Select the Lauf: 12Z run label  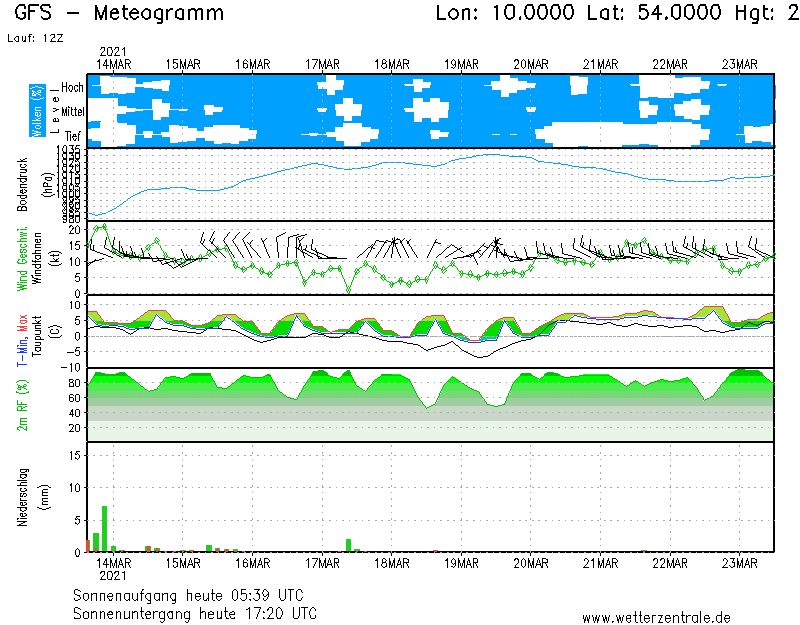click(x=34, y=38)
